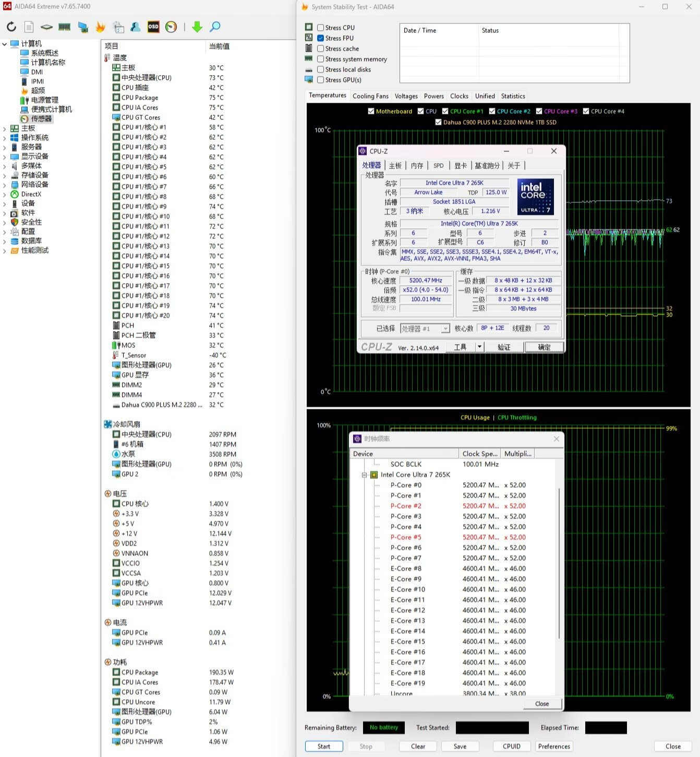
Task: Toggle CPU Core #1 graph checkbox
Action: pyautogui.click(x=445, y=111)
